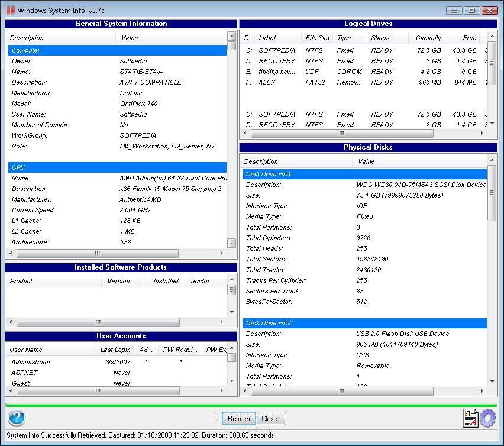The height and width of the screenshot is (446, 504).
Task: Select the Disk Drive HD2 header row
Action: (364, 323)
